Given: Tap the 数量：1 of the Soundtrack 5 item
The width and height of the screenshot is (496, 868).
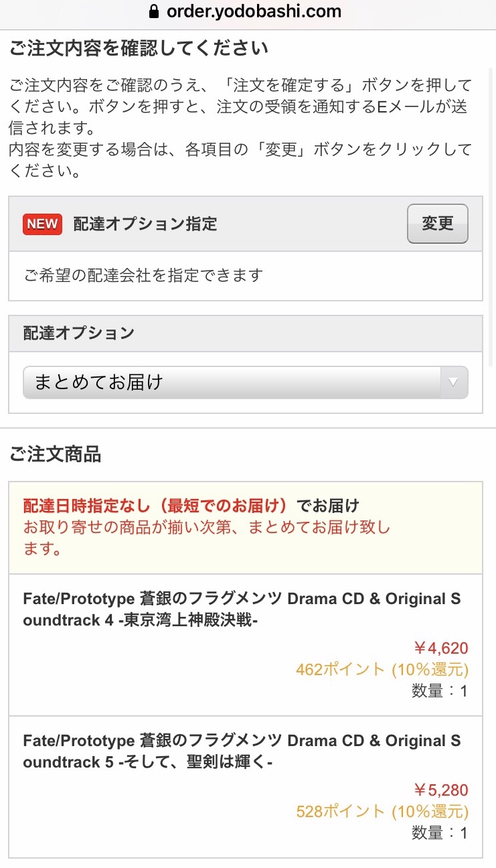Looking at the screenshot, I should click(x=439, y=833).
